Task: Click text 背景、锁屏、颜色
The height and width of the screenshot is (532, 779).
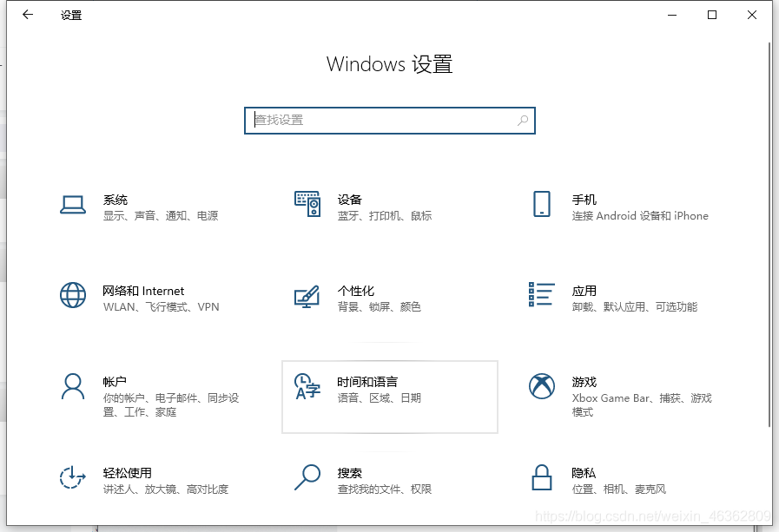Action: pos(380,307)
